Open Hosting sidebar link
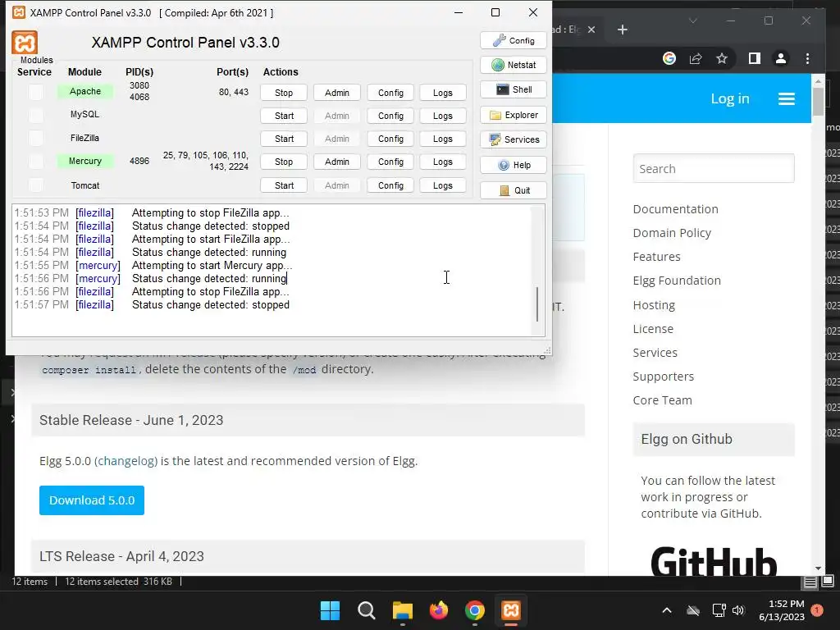The height and width of the screenshot is (630, 840). [x=654, y=305]
